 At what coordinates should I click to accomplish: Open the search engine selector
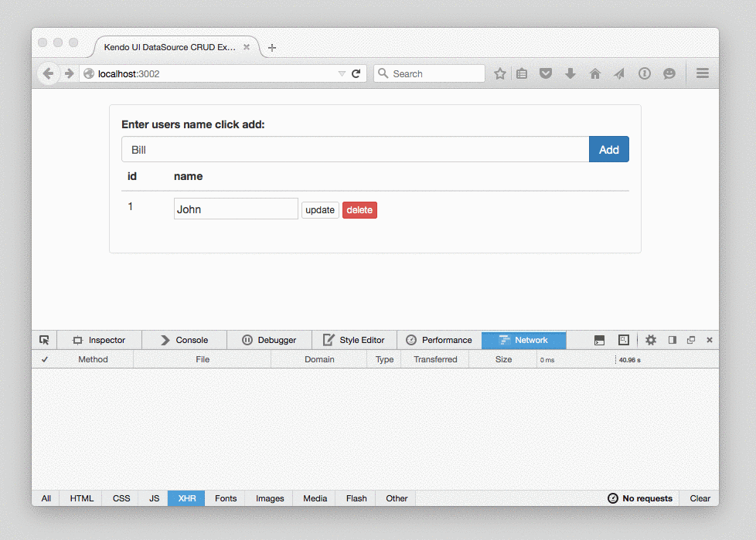tap(383, 73)
